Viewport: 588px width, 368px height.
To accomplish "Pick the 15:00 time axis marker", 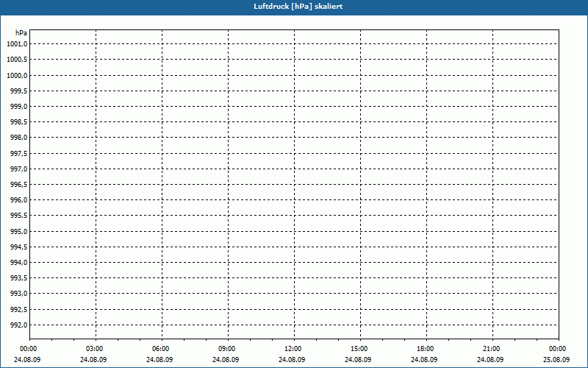I will coord(359,349).
